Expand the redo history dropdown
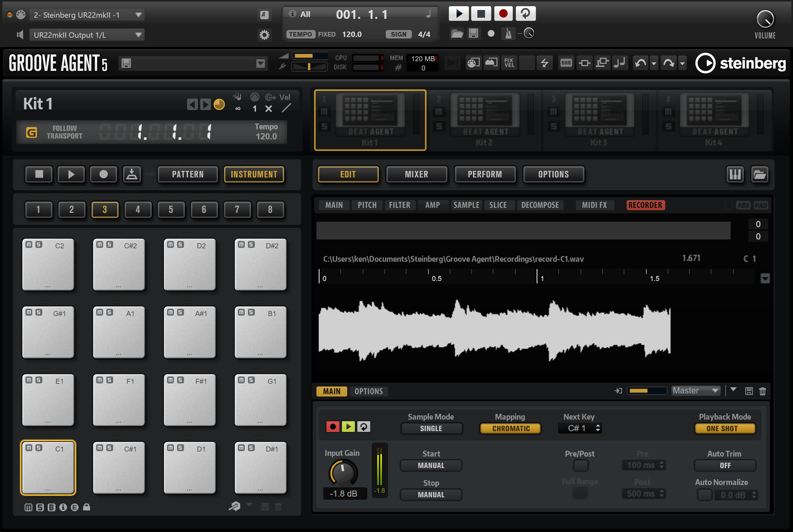 [683, 63]
